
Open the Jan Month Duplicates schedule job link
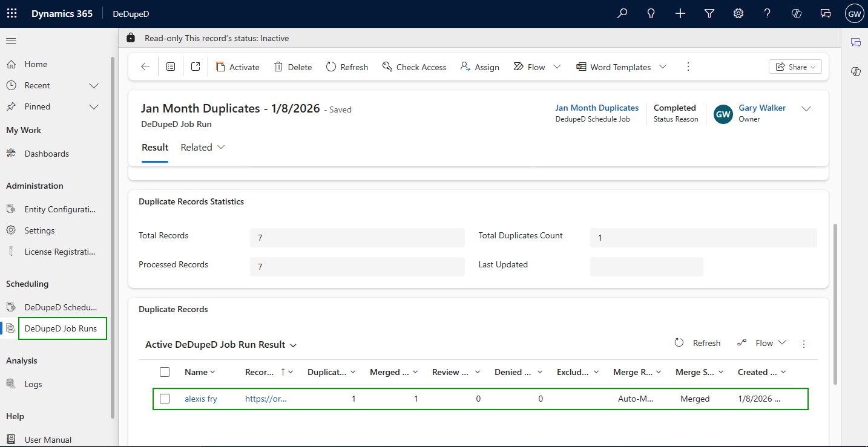pyautogui.click(x=596, y=108)
